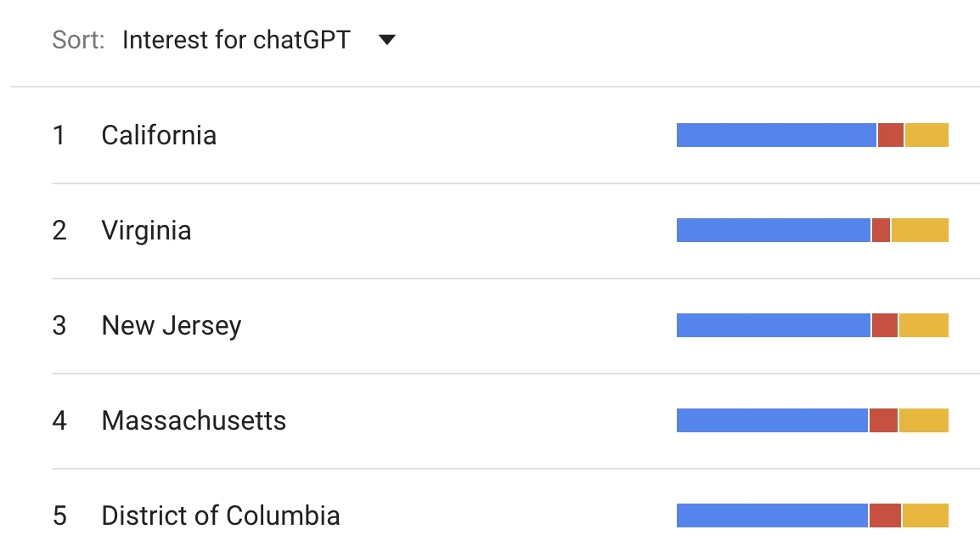This screenshot has height=552, width=980.
Task: Click rank number 1 beside California
Action: point(59,135)
